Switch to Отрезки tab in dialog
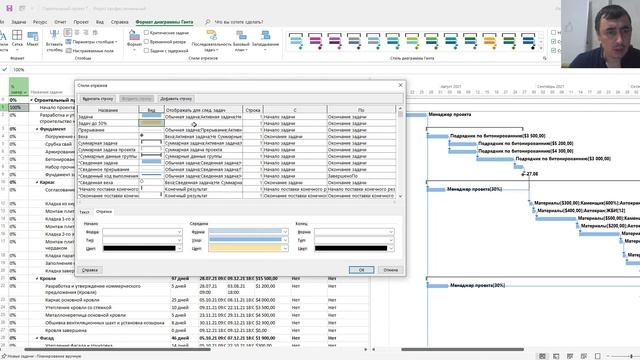This screenshot has height=360, width=640. click(104, 211)
